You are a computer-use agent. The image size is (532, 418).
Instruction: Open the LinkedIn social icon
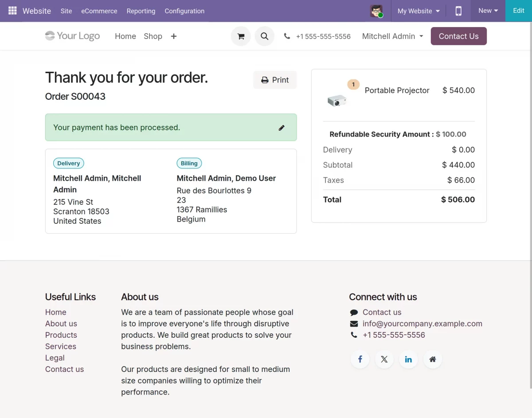coord(408,359)
